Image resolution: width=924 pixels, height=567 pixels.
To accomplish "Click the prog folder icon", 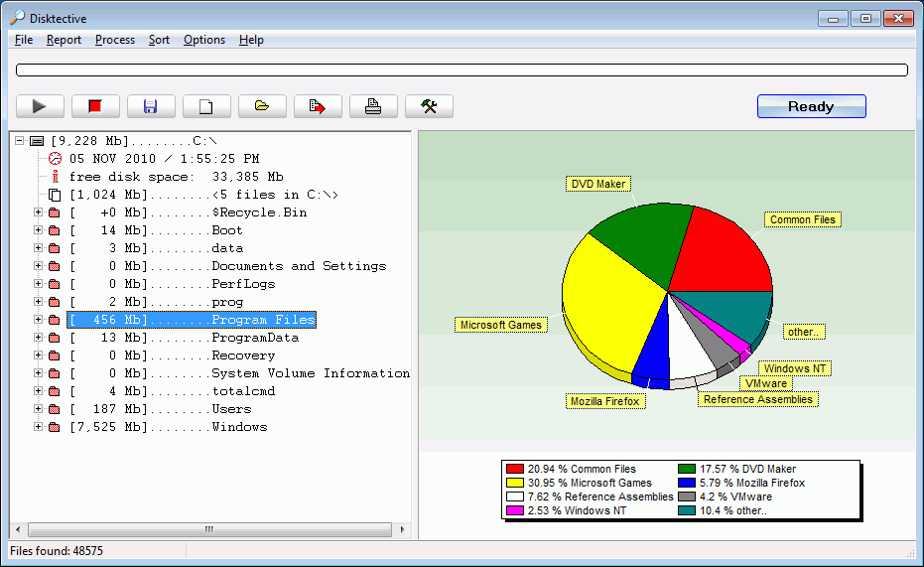I will 55,302.
